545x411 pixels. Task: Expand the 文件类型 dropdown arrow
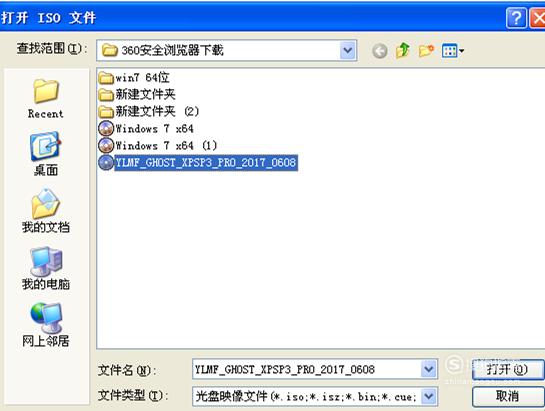click(429, 396)
